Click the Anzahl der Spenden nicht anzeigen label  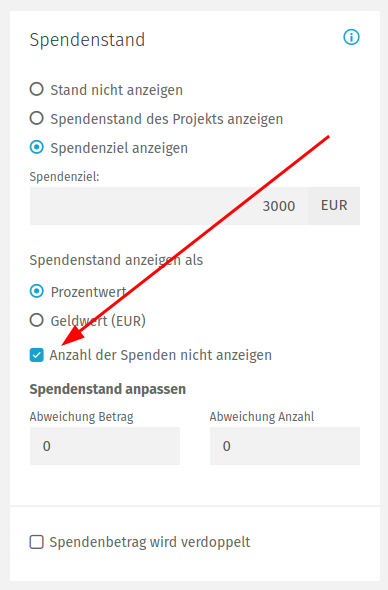pos(161,355)
